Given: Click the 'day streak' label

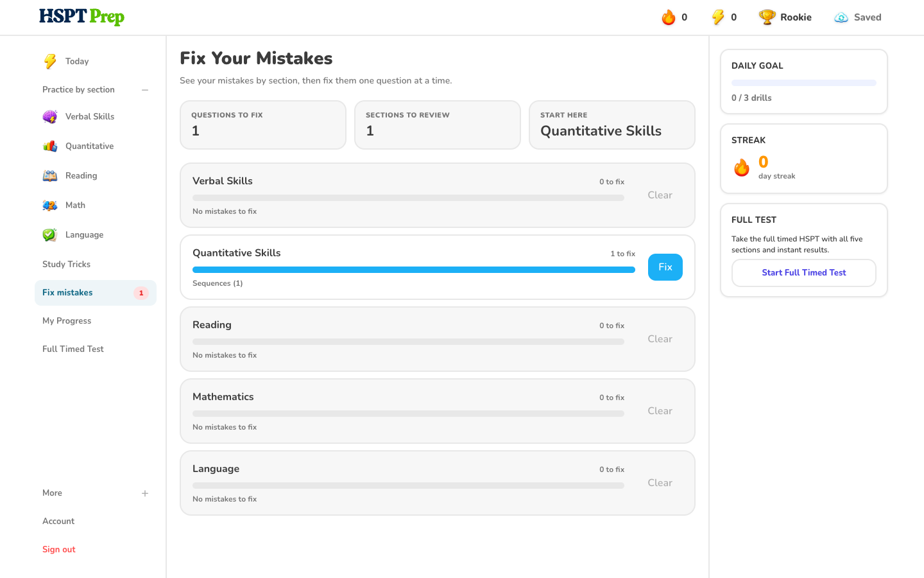Looking at the screenshot, I should click(776, 176).
